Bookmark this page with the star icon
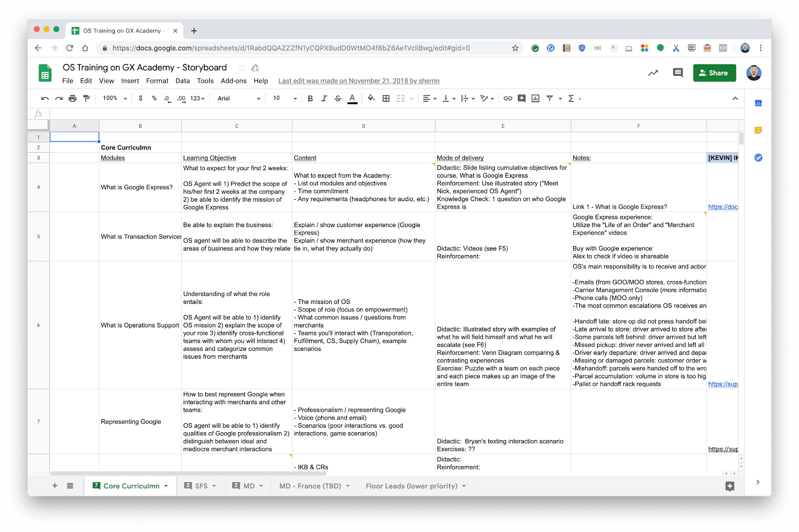799x532 pixels. pyautogui.click(x=515, y=48)
